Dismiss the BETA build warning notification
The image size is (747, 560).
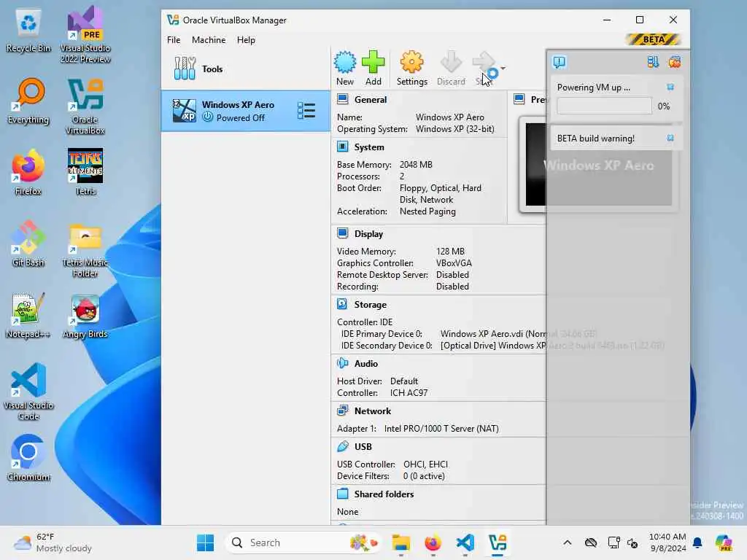pyautogui.click(x=670, y=138)
